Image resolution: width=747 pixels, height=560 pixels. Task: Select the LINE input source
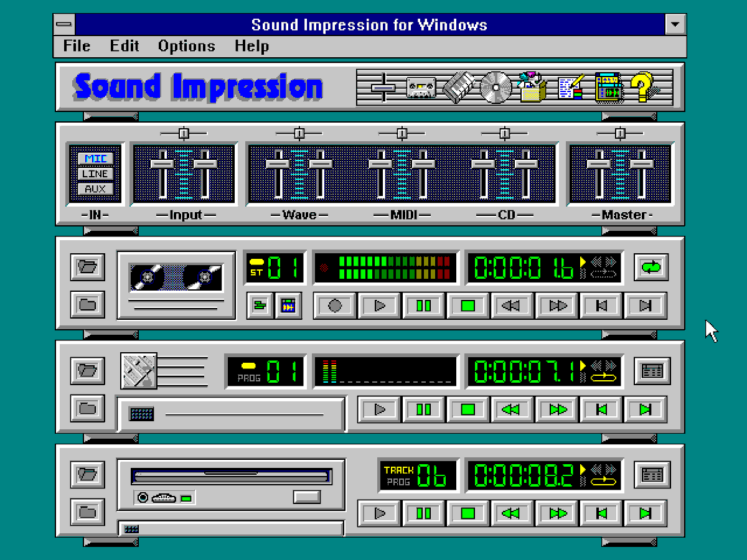coord(96,174)
